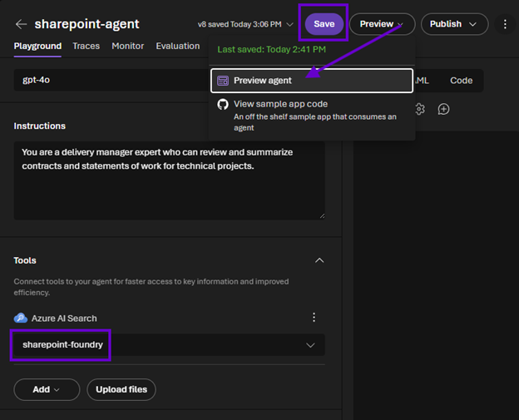Click the Save button

(324, 24)
